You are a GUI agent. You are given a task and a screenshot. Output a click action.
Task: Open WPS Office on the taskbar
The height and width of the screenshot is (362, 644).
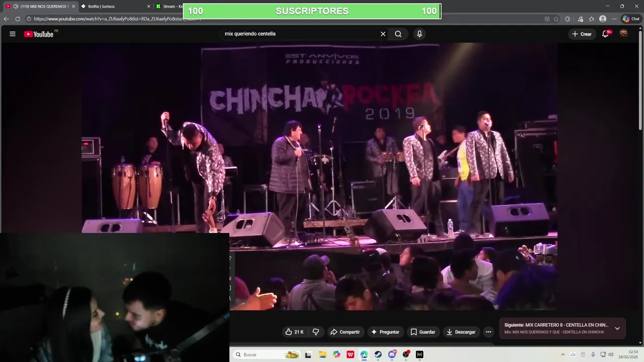350,354
